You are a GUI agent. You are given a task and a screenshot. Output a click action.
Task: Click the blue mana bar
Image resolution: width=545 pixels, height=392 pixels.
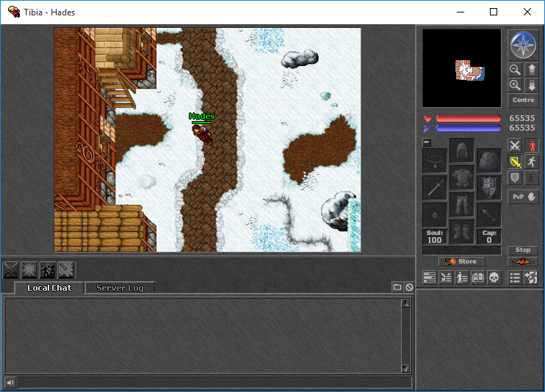point(468,128)
